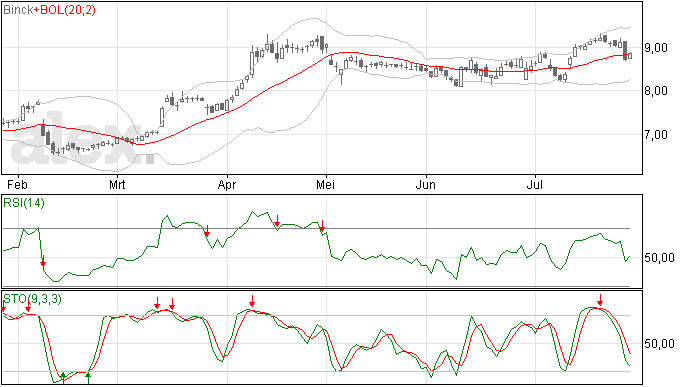
Task: Click the 50,00 value on RSI panel
Action: click(x=659, y=258)
